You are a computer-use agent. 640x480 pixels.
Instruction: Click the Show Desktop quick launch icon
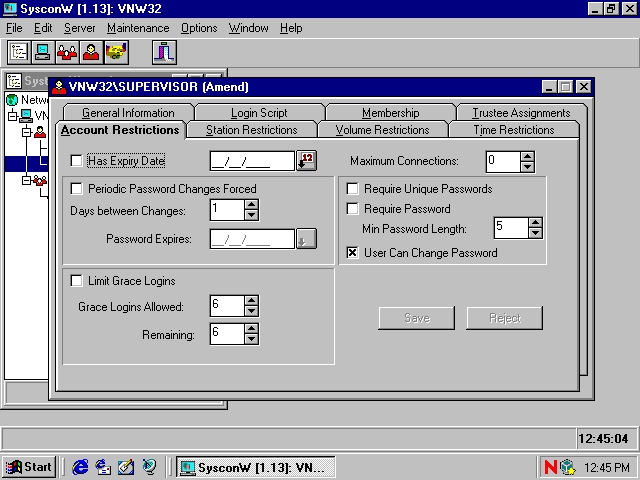click(126, 467)
